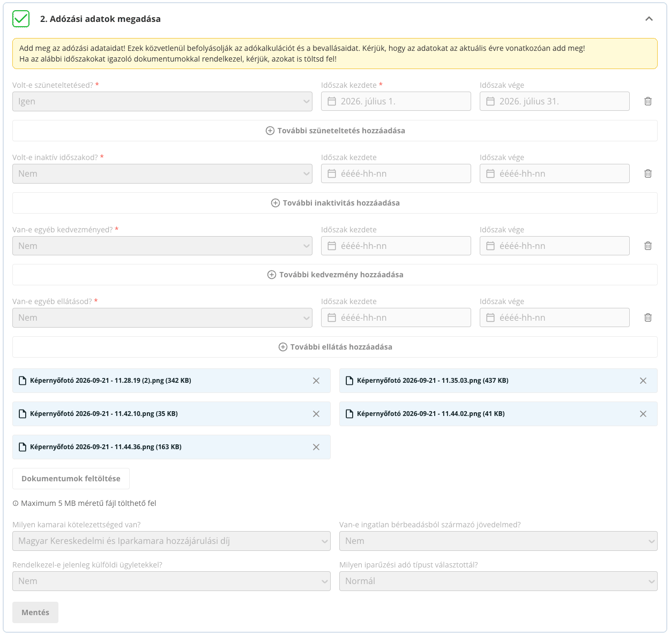Open the külföldi ügyletek dropdown

coord(171,581)
